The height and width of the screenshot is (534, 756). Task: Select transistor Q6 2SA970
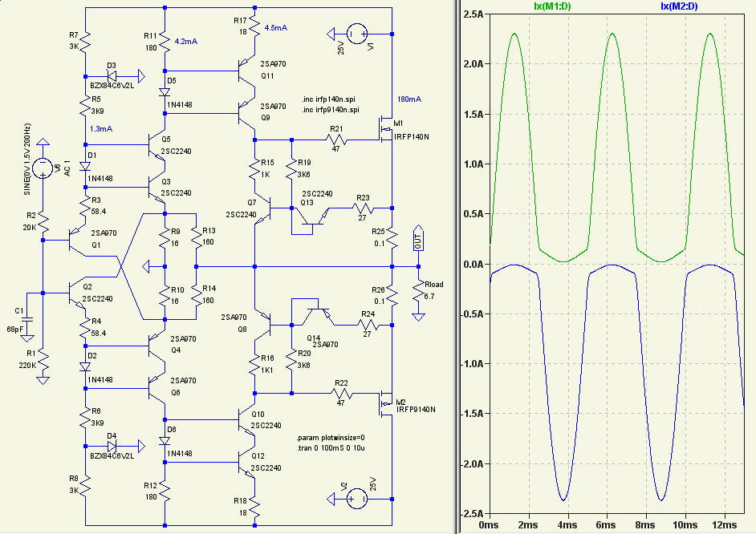(x=157, y=387)
